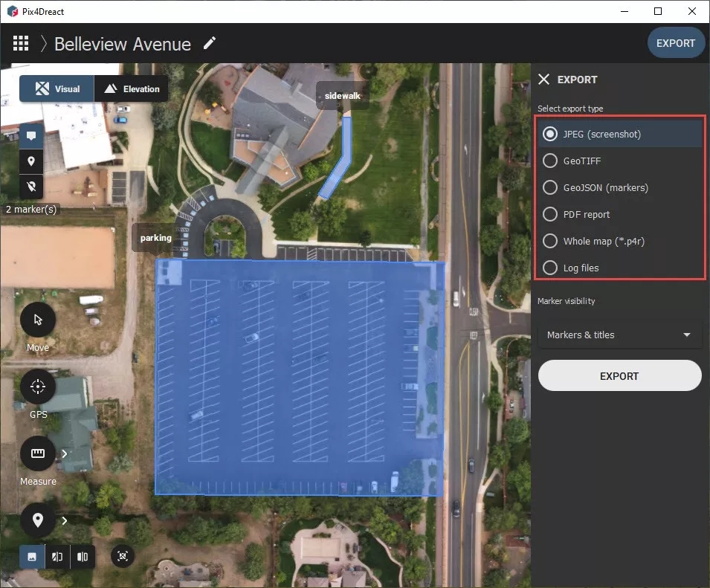Choose side-by-side compare view
This screenshot has height=588, width=710.
(83, 556)
